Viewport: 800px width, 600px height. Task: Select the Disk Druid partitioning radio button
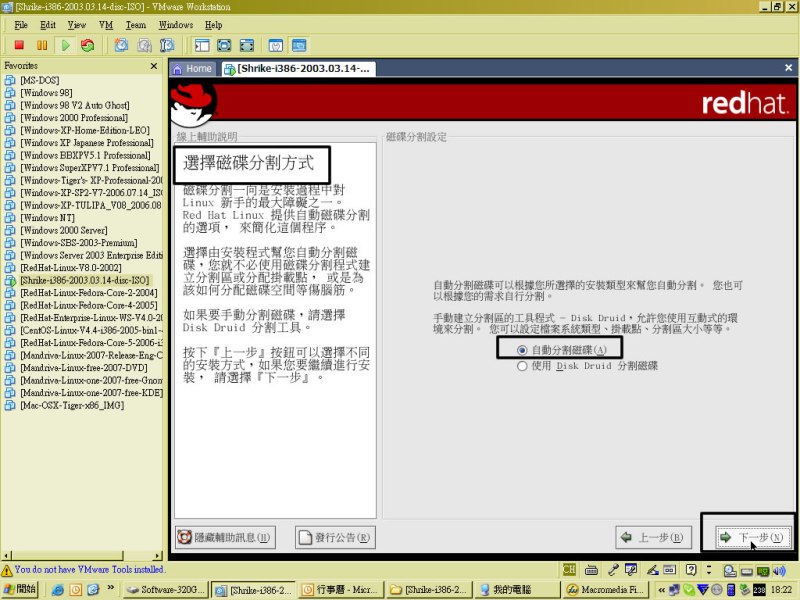point(521,366)
